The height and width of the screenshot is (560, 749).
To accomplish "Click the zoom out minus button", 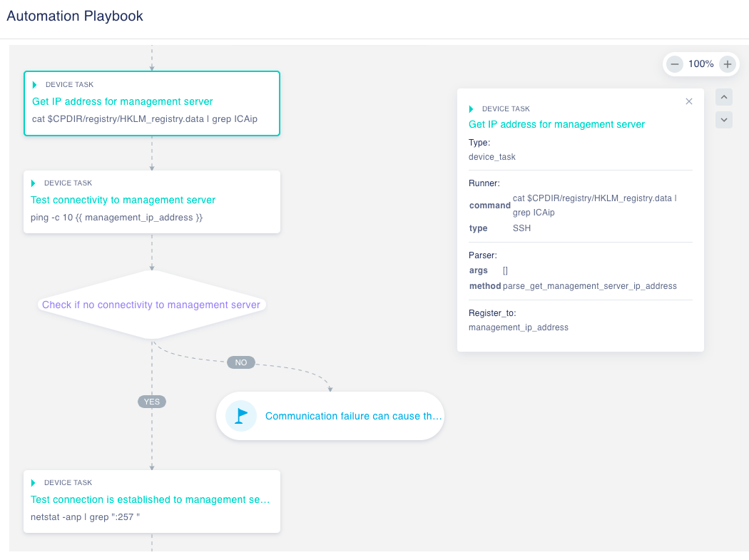I will click(675, 64).
